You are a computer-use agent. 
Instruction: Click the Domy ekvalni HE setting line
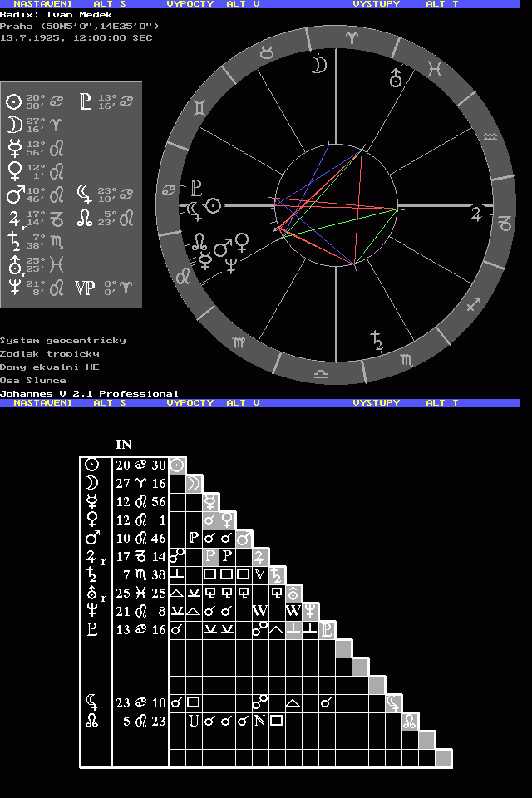pyautogui.click(x=50, y=367)
